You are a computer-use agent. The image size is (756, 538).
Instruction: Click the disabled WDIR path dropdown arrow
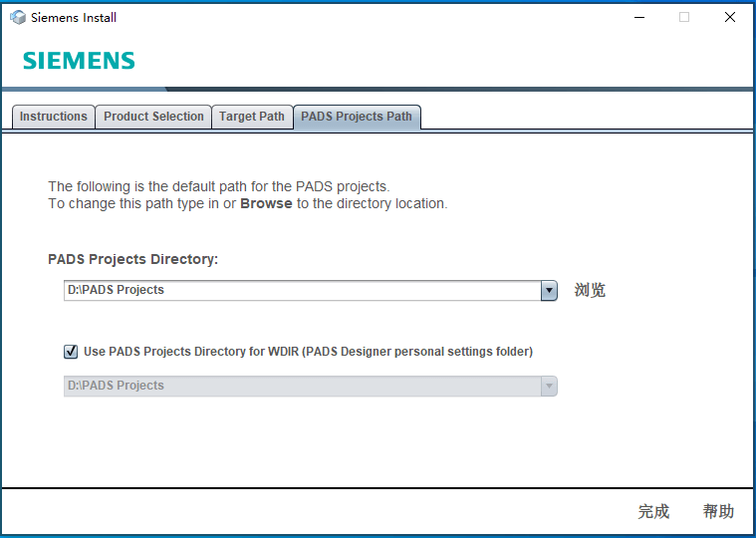click(549, 387)
